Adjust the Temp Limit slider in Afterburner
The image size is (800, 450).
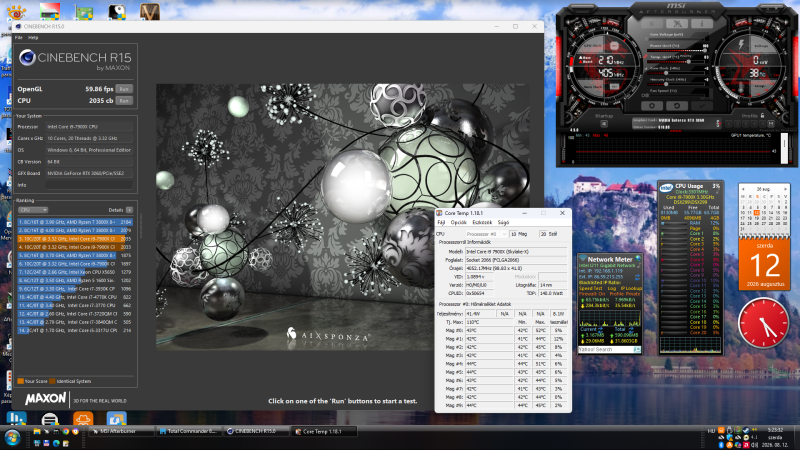point(676,62)
